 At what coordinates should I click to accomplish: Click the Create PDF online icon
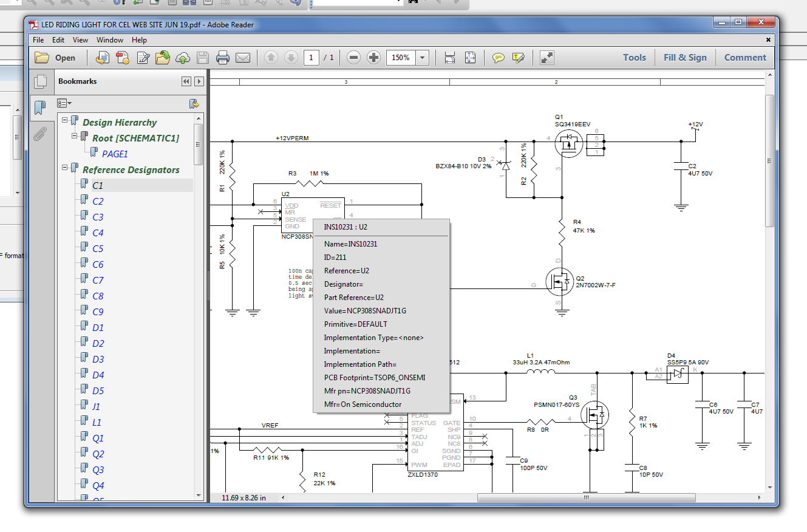click(123, 58)
